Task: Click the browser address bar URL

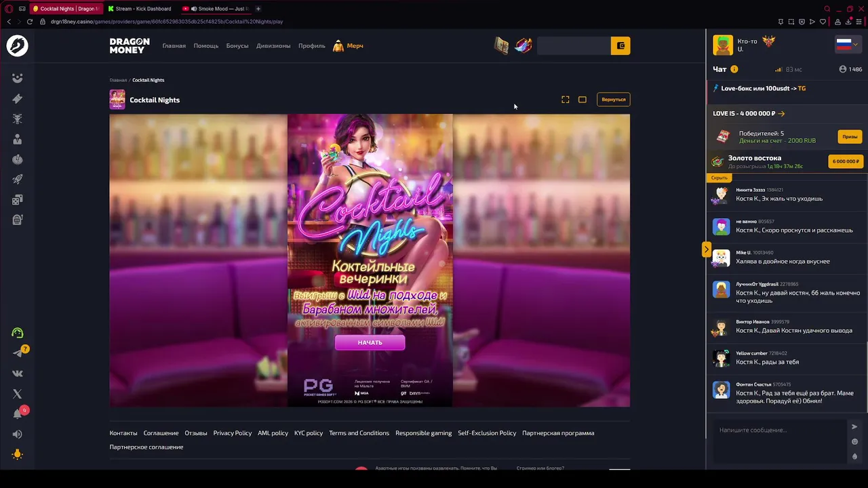Action: [167, 22]
